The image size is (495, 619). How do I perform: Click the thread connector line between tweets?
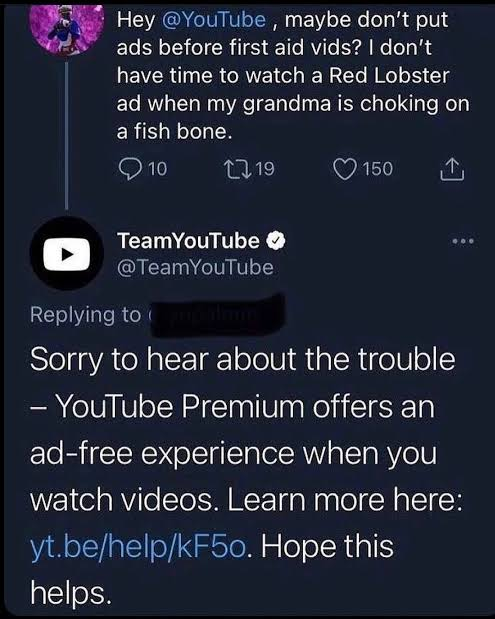point(67,134)
